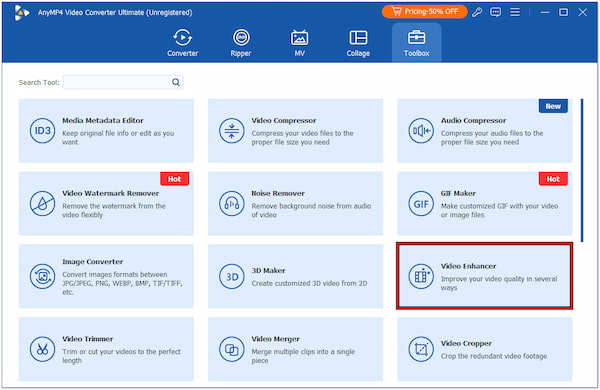The height and width of the screenshot is (390, 600).
Task: Click 'Improve your video quality' description
Action: pos(499,283)
